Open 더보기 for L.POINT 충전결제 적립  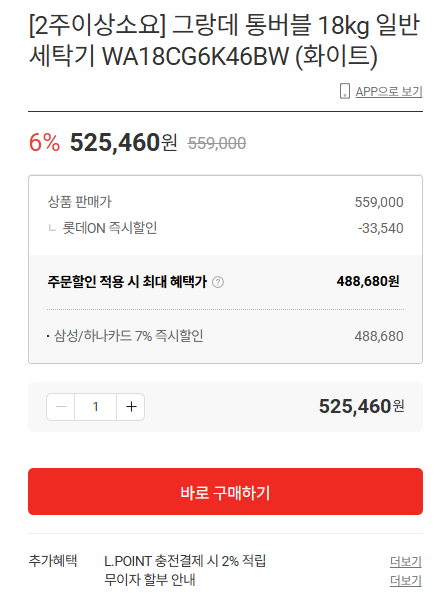[x=406, y=562]
